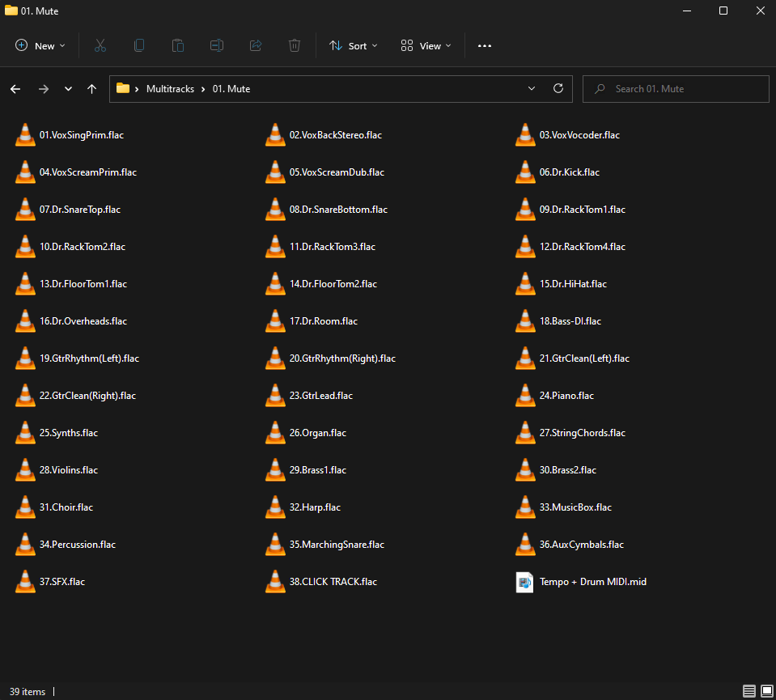The image size is (776, 700).
Task: Go to the Multitracks breadcrumb link
Action: [x=170, y=88]
